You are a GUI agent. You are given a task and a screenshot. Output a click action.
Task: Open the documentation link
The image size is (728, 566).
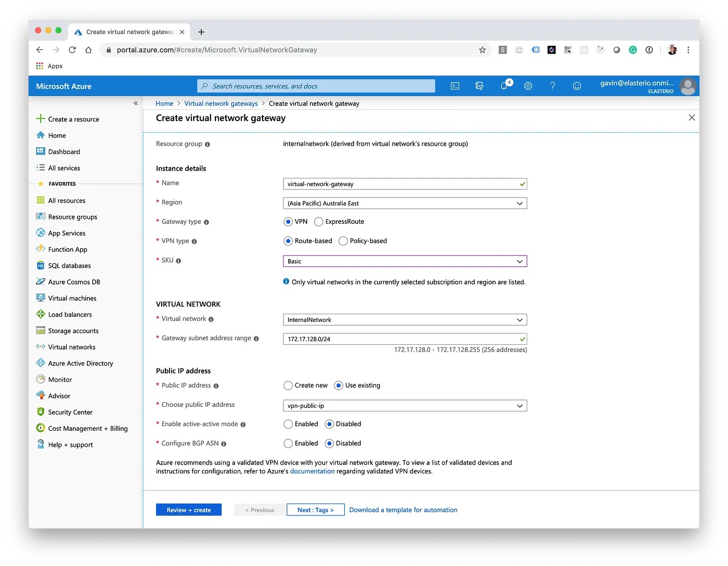click(x=313, y=471)
